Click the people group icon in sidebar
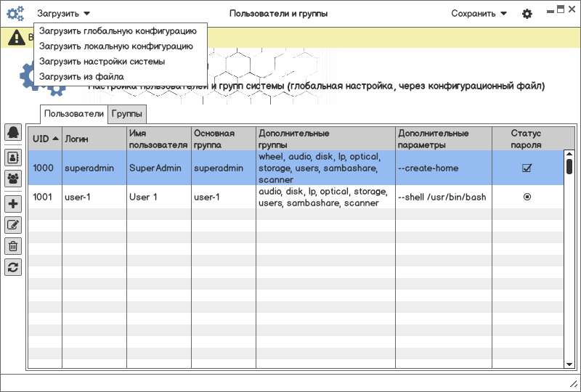Viewport: 581px width, 392px height. pos(13,177)
